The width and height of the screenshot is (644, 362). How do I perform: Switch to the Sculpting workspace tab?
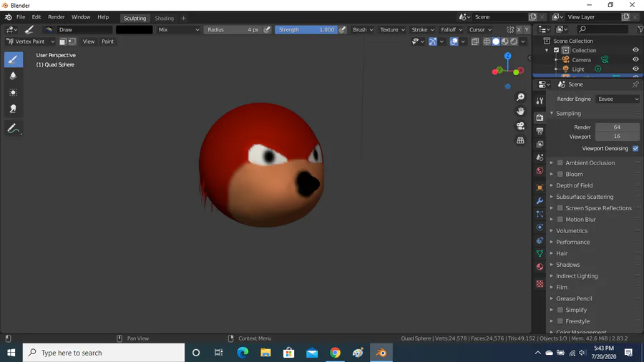click(135, 18)
